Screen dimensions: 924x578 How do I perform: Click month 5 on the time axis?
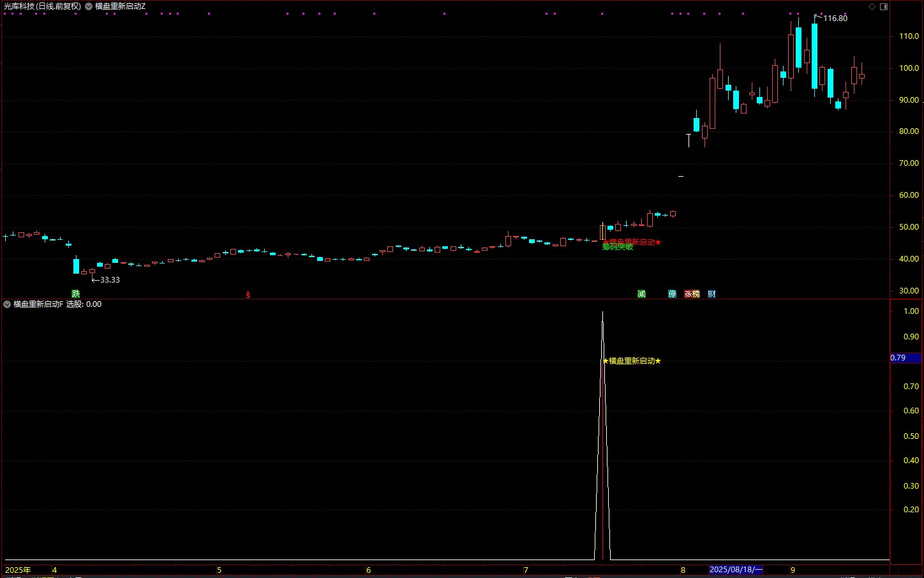click(x=219, y=570)
